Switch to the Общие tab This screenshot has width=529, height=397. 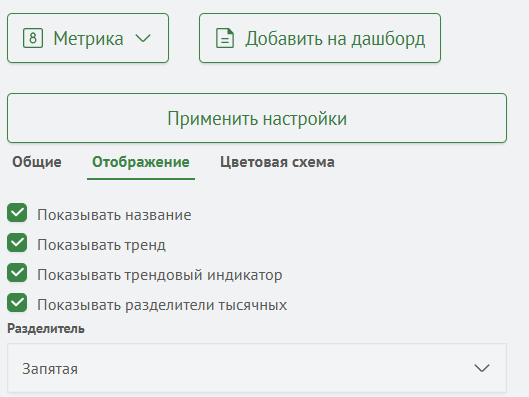tap(37, 162)
